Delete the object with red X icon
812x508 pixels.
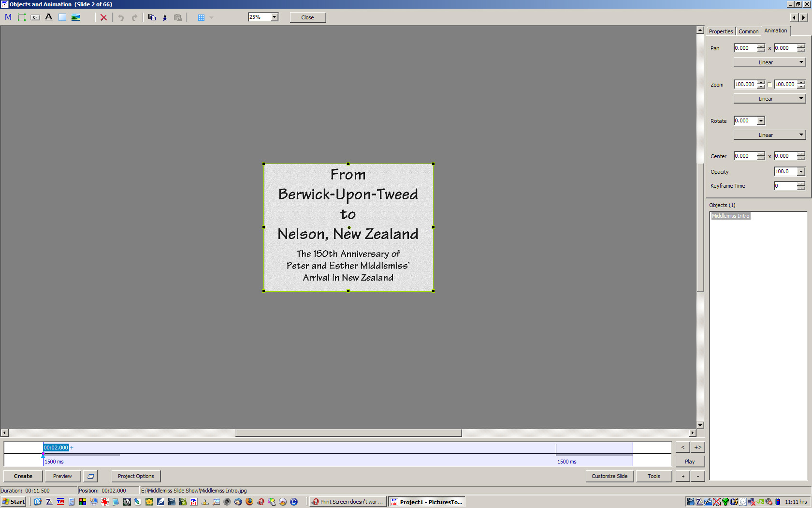[103, 17]
